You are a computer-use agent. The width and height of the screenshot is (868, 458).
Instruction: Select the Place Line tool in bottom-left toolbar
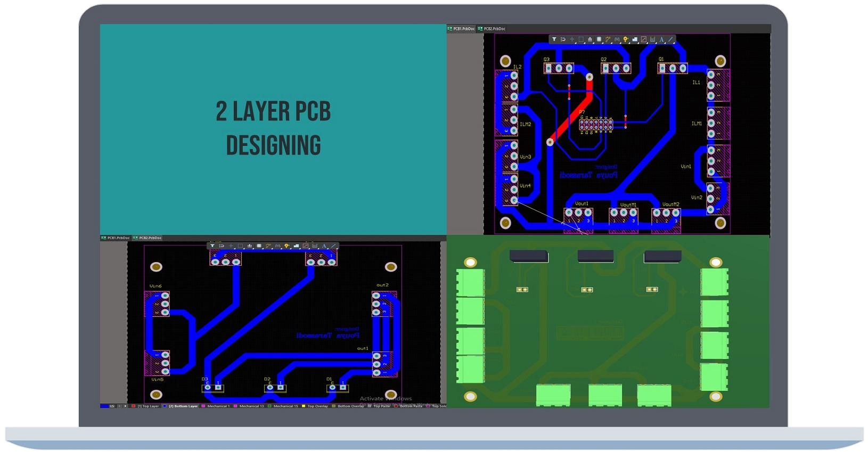click(x=333, y=246)
